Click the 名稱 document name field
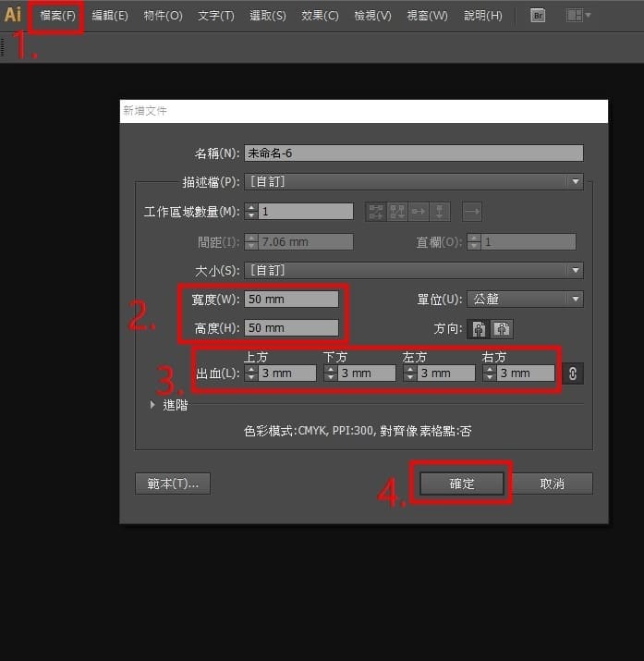This screenshot has width=644, height=661. (x=414, y=153)
